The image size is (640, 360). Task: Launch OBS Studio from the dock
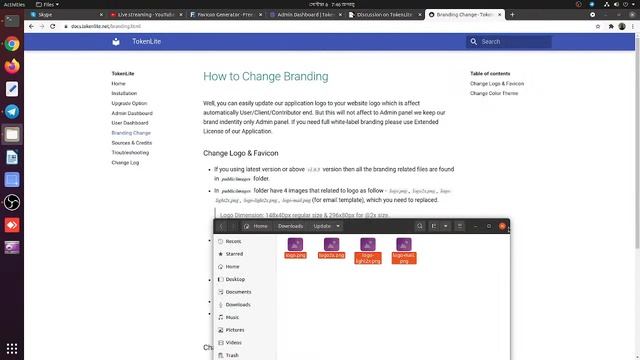point(12,202)
